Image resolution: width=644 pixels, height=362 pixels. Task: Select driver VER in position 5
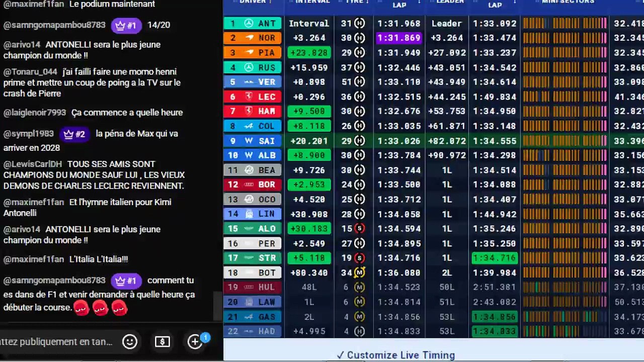253,82
